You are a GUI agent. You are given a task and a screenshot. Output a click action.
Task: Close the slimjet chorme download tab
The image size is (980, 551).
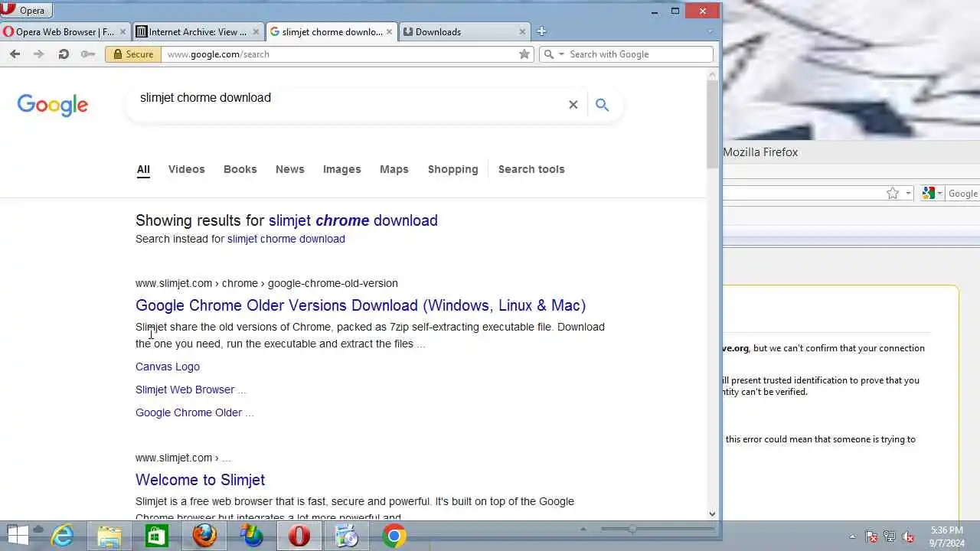[x=389, y=31]
